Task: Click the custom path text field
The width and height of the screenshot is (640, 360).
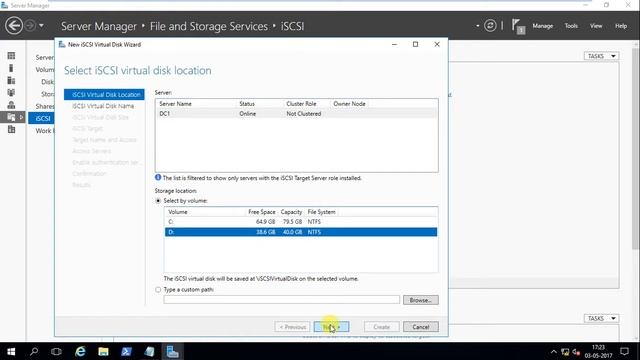Action: point(282,300)
